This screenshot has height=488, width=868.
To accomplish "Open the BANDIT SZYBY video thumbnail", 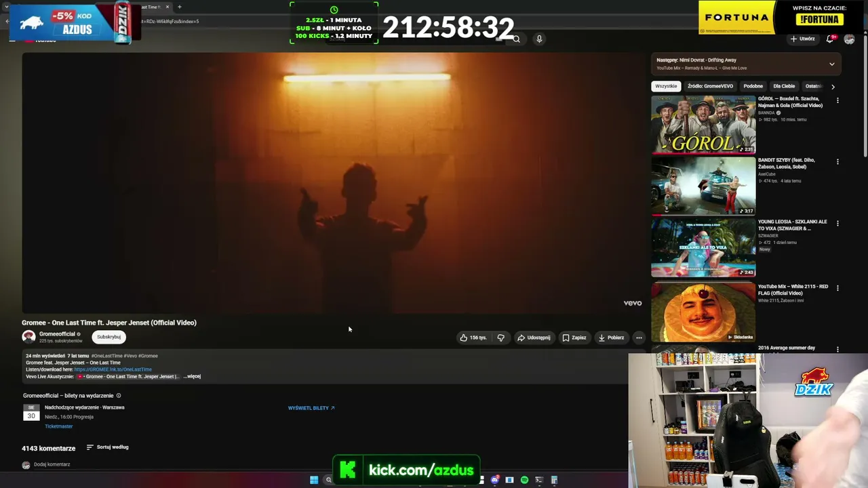I will 703,186.
